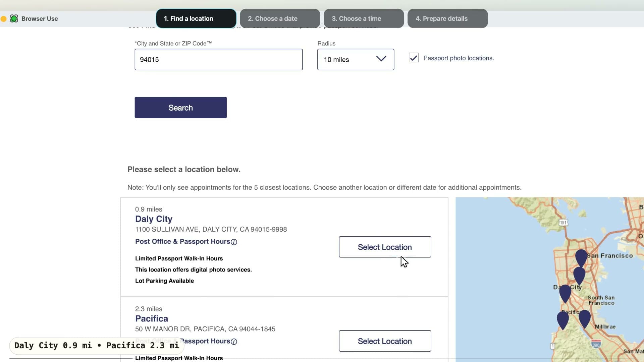Image resolution: width=644 pixels, height=362 pixels.
Task: Show Daly City Post Office & Passport Hours
Action: (x=183, y=241)
